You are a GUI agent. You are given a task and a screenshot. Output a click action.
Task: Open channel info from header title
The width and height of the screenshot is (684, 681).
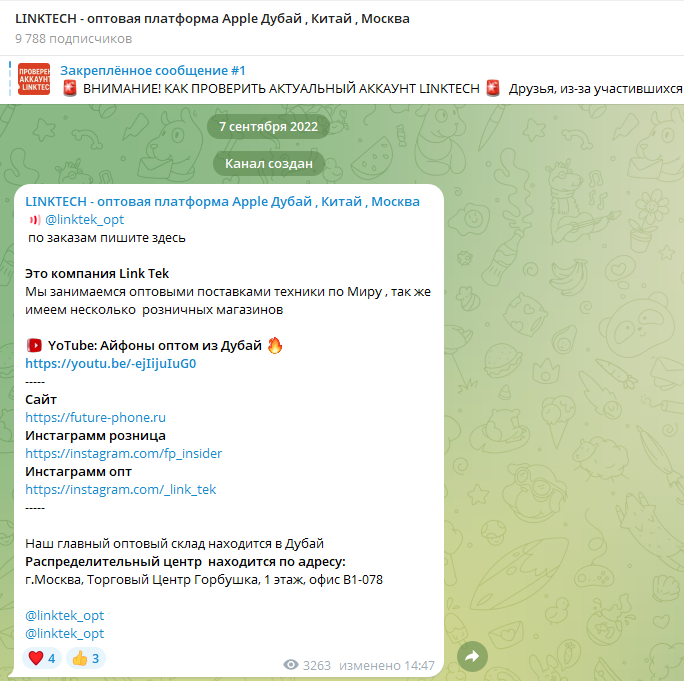pyautogui.click(x=212, y=19)
